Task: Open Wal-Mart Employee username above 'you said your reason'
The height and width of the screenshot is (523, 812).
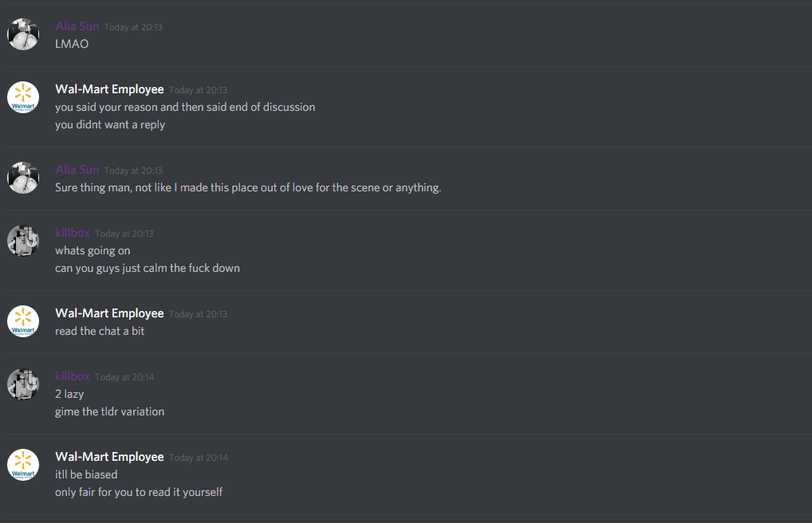Action: pos(109,89)
